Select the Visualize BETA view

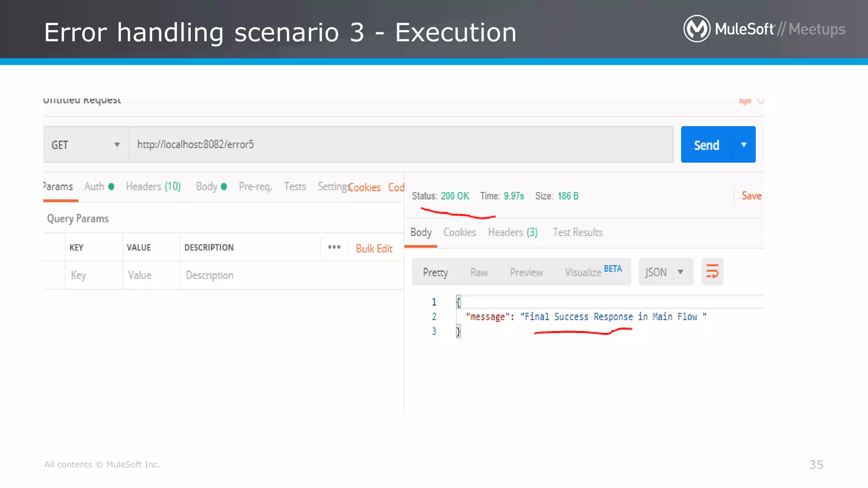[x=593, y=271]
